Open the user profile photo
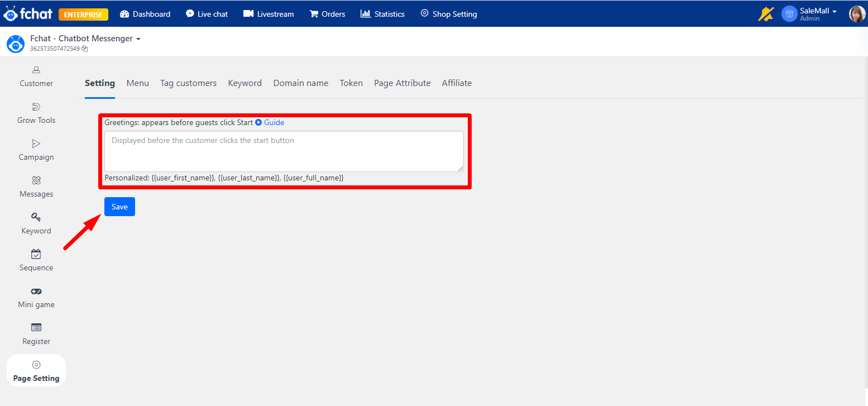 (x=857, y=14)
